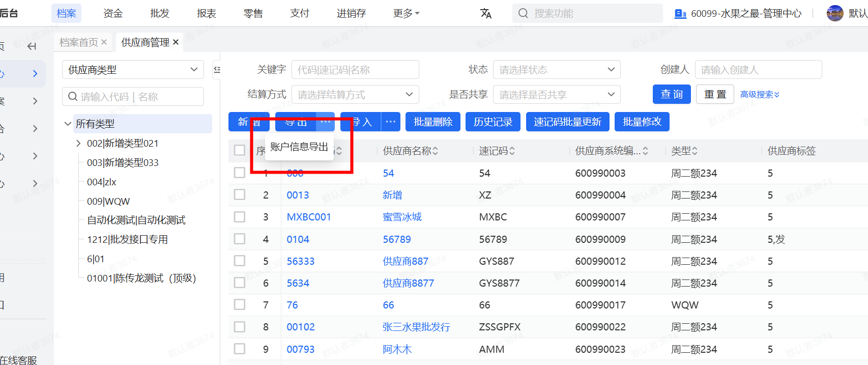Click the search magnifier icon in top bar

(523, 13)
